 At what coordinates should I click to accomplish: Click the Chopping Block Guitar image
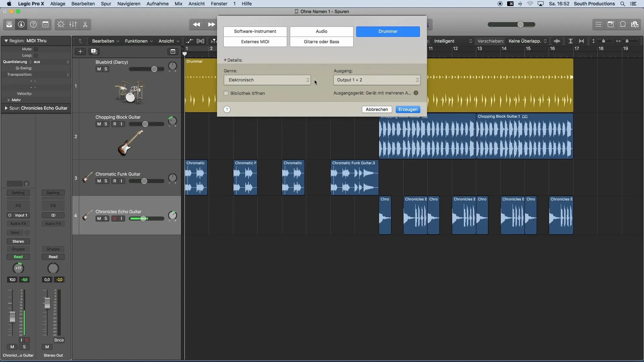(130, 143)
